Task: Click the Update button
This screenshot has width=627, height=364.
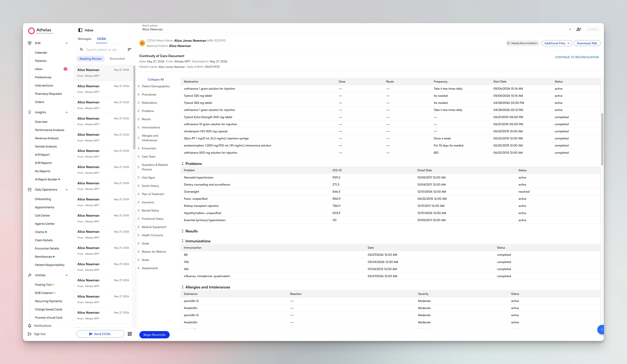Action: (593, 29)
